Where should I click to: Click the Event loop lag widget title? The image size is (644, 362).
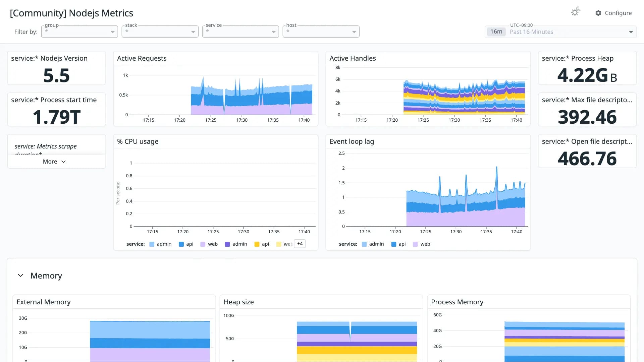pos(352,141)
